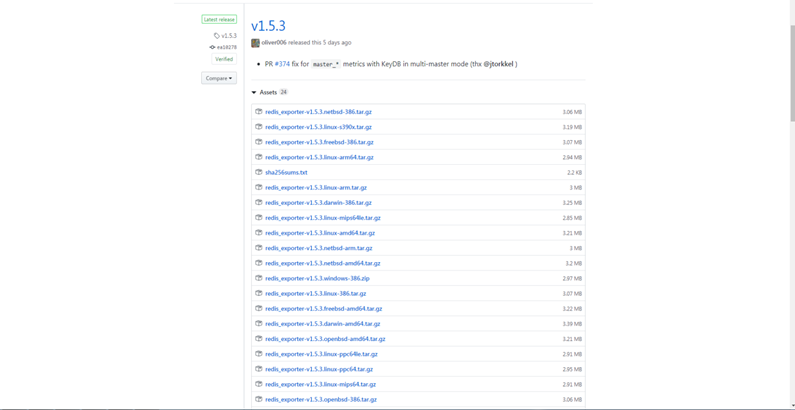Download redis_exporter-v1.5.3.linux-ppc64le.tar.gz
The height and width of the screenshot is (410, 795).
coord(321,354)
